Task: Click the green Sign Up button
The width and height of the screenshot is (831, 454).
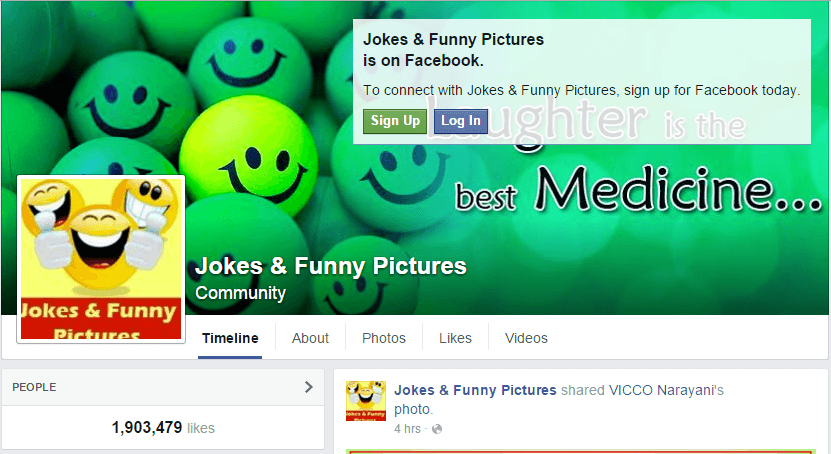Action: [x=395, y=121]
